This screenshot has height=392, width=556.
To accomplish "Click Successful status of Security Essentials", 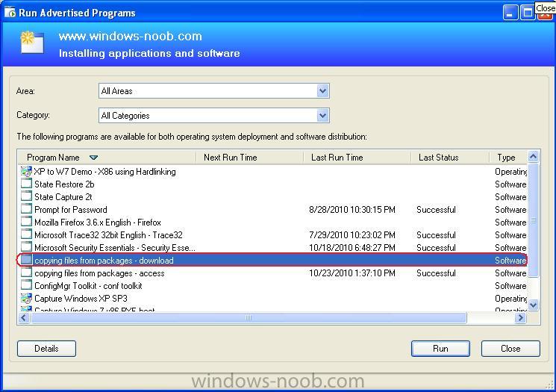I will point(436,248).
